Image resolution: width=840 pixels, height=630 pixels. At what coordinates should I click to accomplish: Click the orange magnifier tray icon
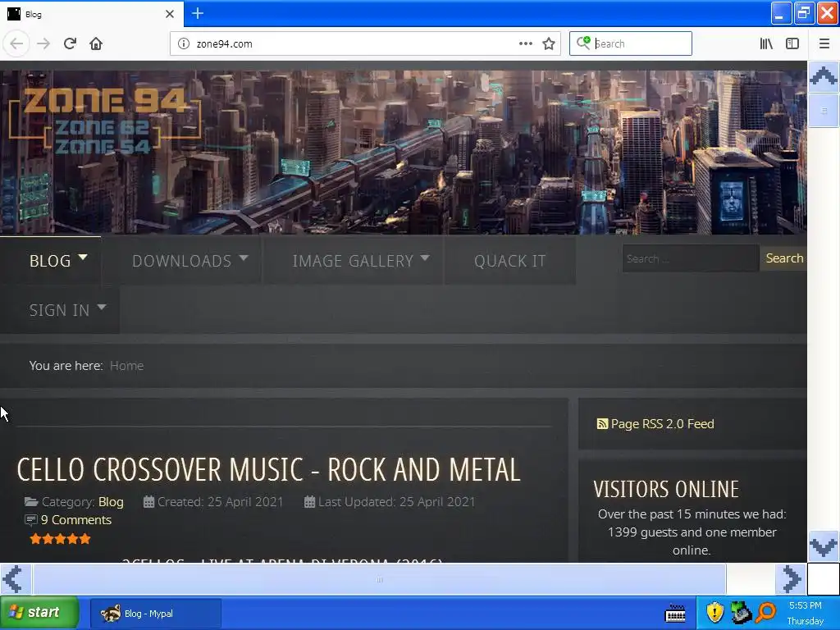[x=766, y=613]
